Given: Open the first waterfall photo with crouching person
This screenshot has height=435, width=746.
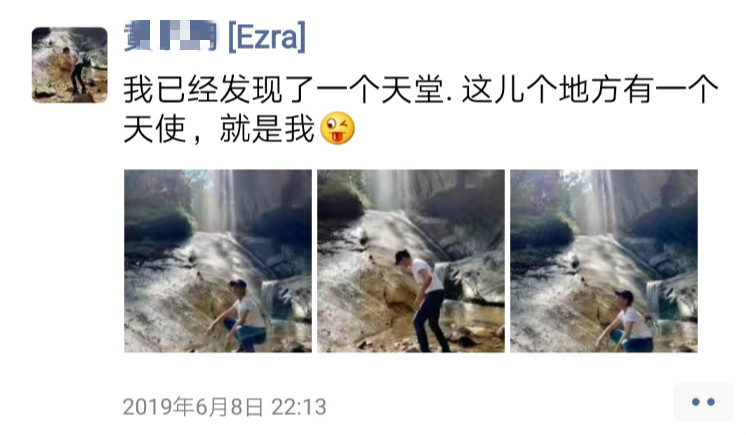Looking at the screenshot, I should 218,261.
